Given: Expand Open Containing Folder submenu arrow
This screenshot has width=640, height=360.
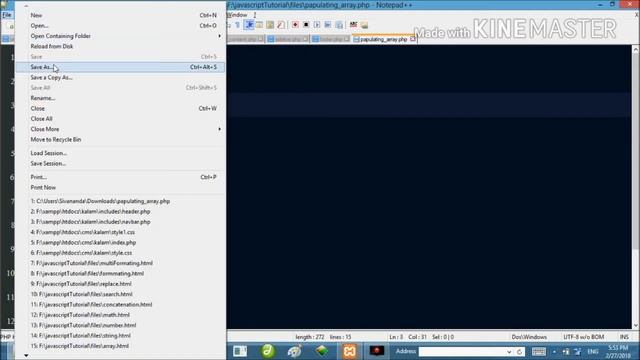Looking at the screenshot, I should pos(220,36).
